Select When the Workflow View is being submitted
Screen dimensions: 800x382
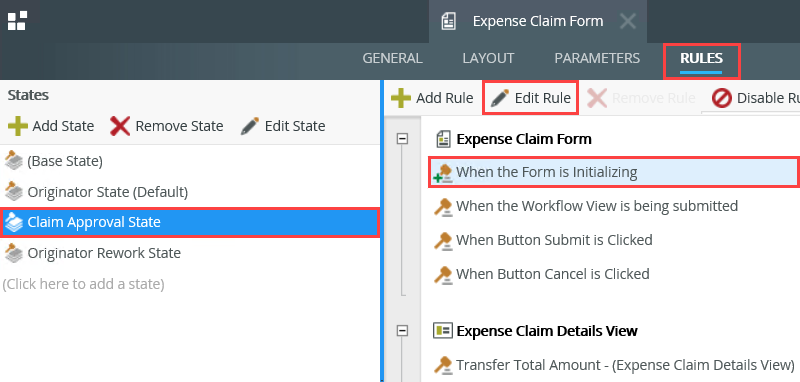coord(597,206)
